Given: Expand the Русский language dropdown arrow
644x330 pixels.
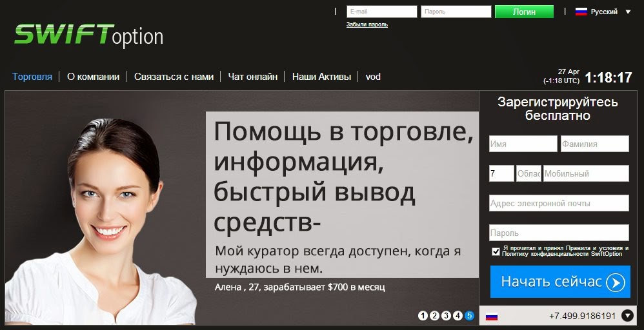Looking at the screenshot, I should pos(628,12).
